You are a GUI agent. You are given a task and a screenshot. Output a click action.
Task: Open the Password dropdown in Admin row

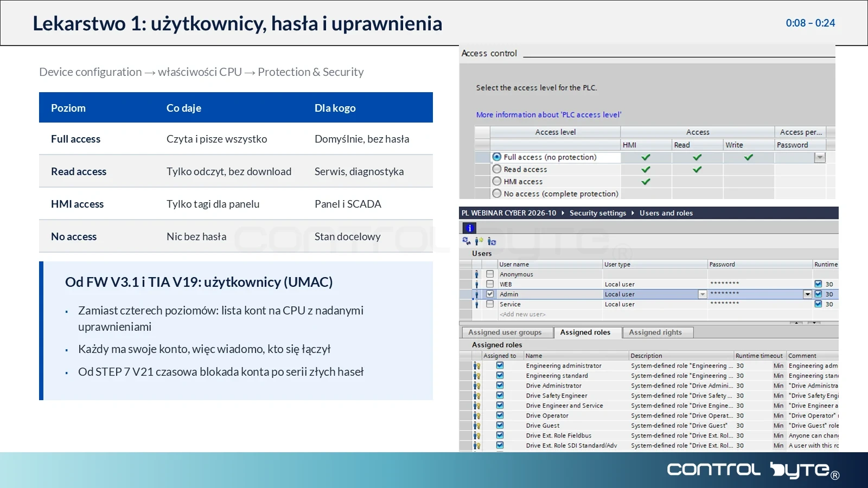(x=808, y=294)
